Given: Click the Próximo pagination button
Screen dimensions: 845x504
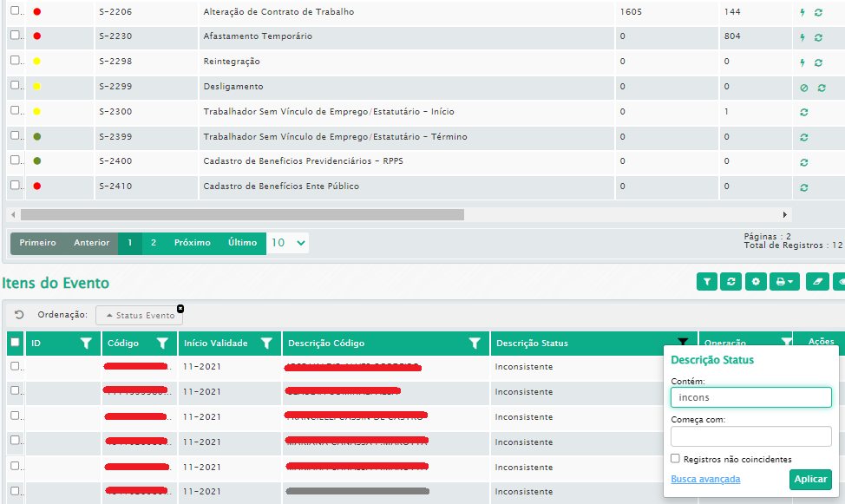Looking at the screenshot, I should (192, 243).
